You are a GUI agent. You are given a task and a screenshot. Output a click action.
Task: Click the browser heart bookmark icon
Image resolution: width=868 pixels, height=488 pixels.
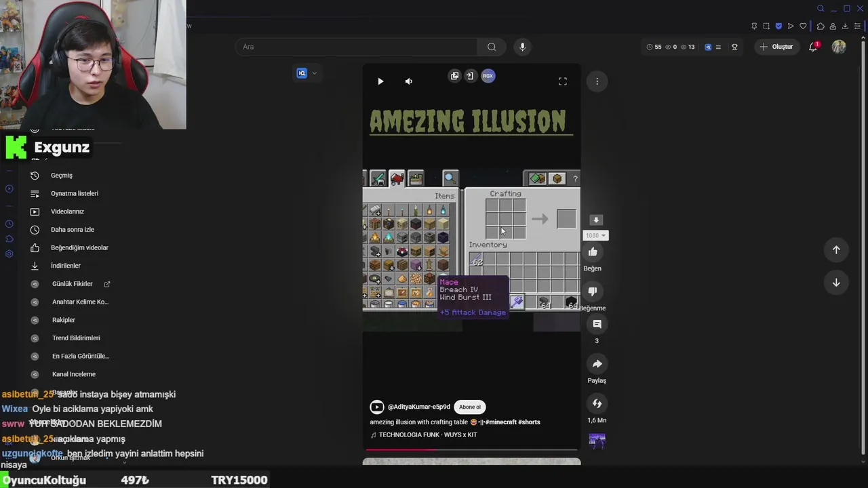click(x=803, y=26)
